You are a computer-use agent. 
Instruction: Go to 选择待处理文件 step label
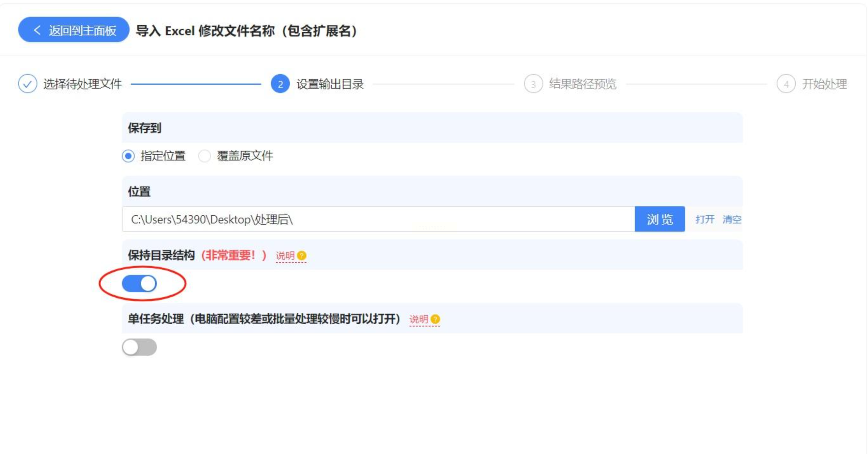83,84
